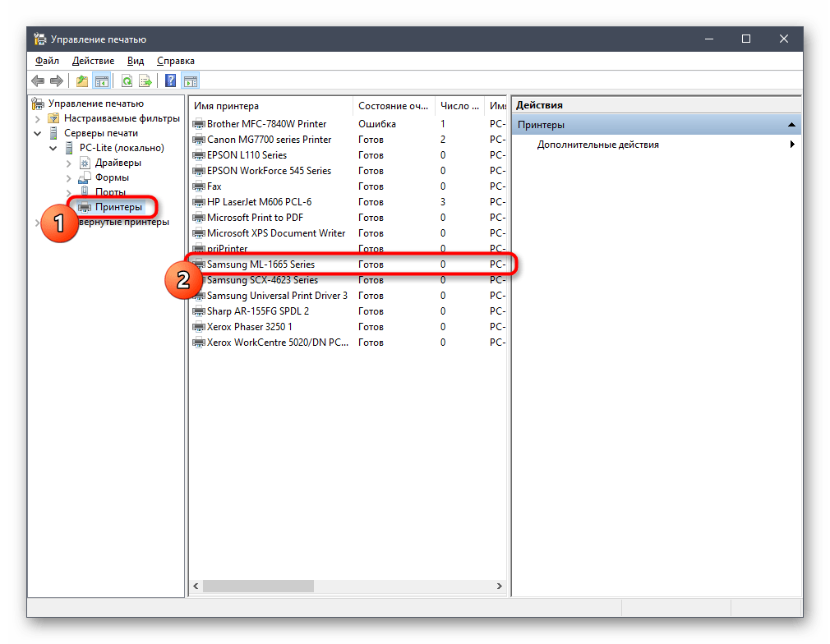Expand the Драйверы tree node
Screen dimensions: 830x644
point(69,163)
